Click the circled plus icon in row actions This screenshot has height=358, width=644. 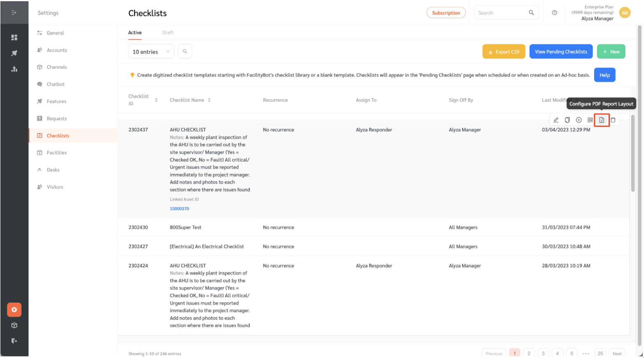(579, 120)
